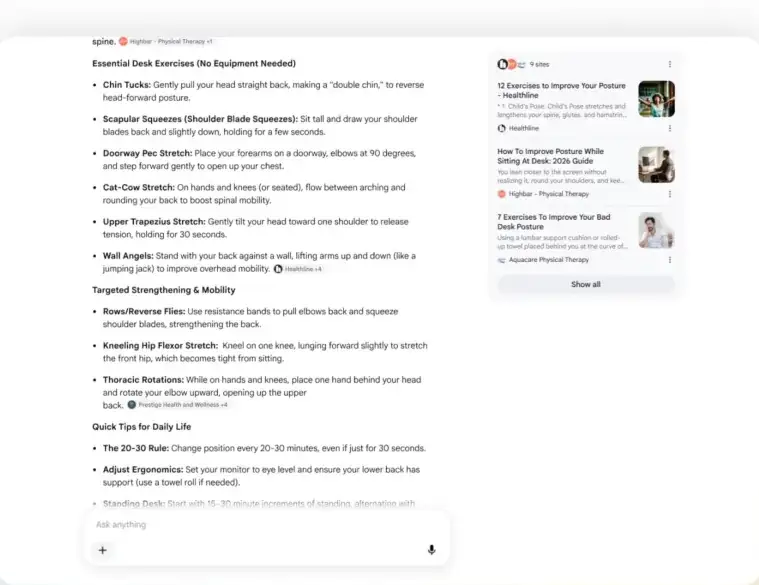
Task: Click the '9 sites' label
Action: [539, 64]
